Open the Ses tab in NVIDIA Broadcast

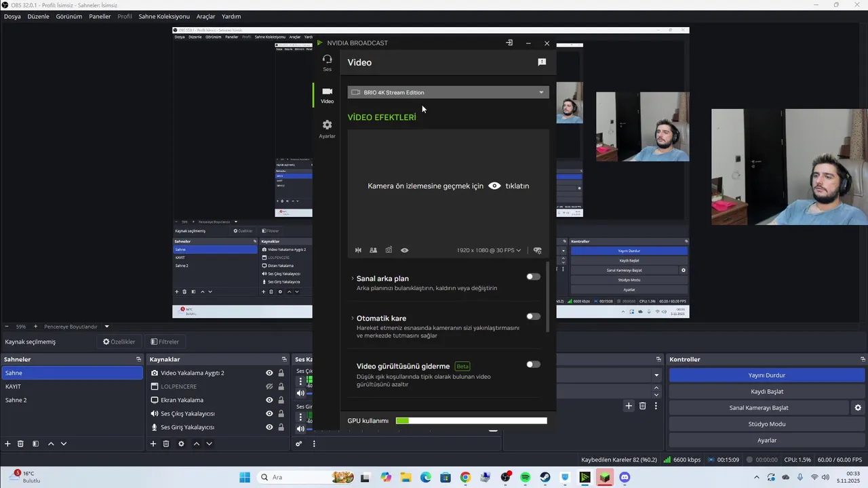(x=327, y=62)
